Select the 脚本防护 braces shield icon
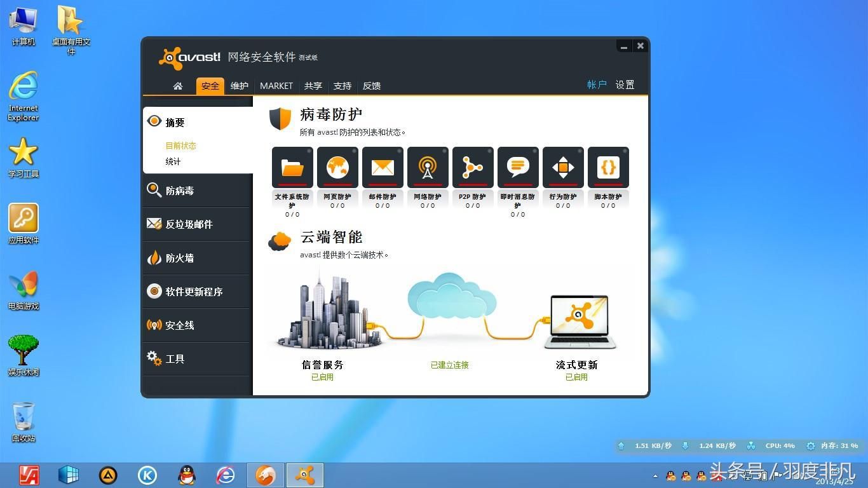Screen dimensions: 868x488 [x=607, y=167]
